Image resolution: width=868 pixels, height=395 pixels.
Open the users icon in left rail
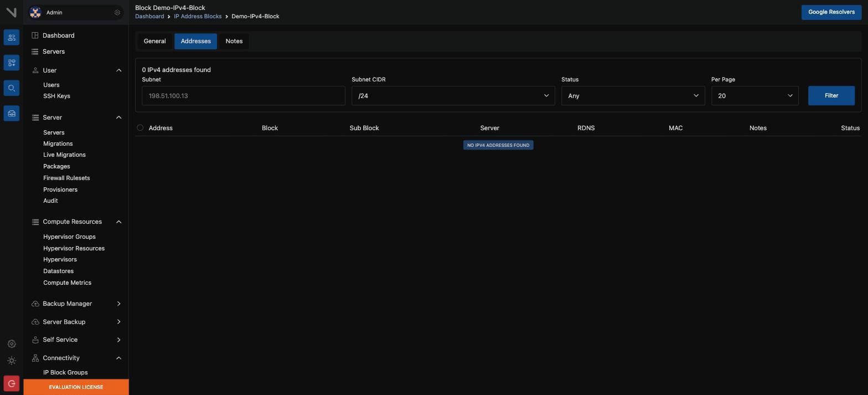click(x=12, y=37)
